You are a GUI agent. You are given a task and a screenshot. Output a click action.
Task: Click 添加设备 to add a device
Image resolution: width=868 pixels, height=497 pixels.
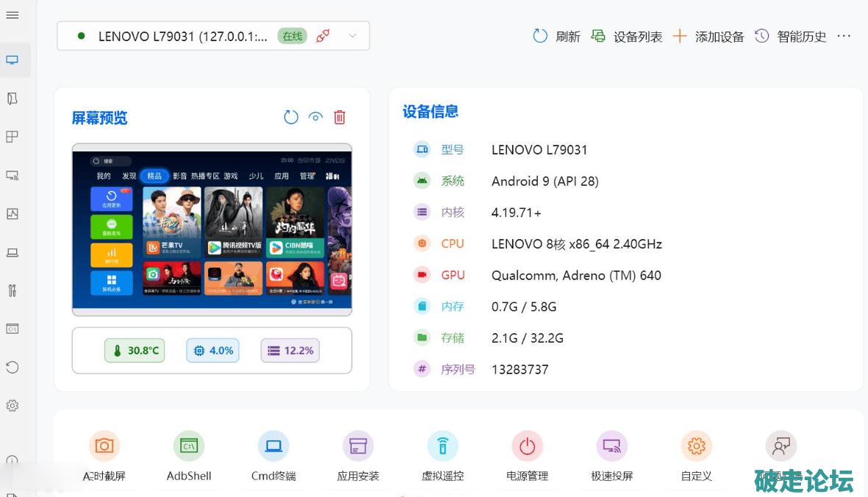click(709, 36)
